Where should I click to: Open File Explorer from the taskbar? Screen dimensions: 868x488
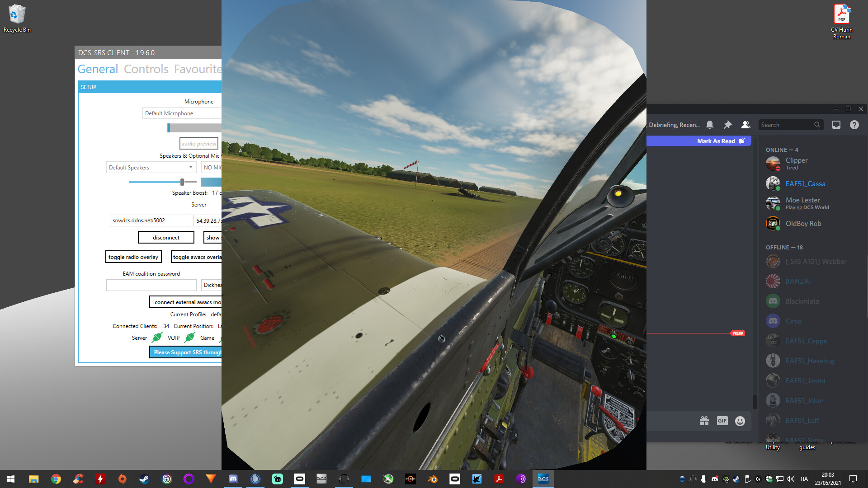pos(33,479)
